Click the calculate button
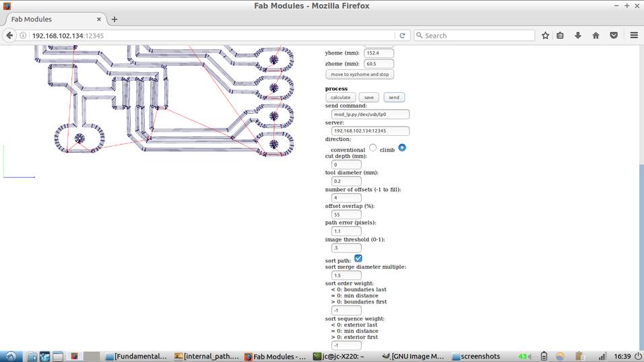The width and height of the screenshot is (644, 362). 340,98
